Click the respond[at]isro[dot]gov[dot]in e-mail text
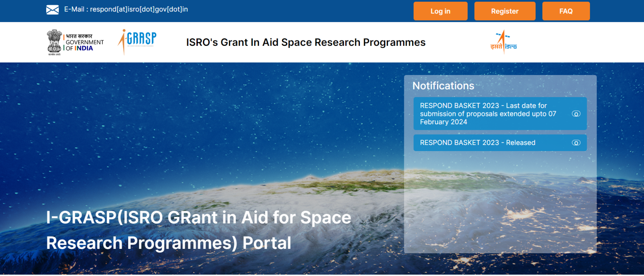Viewport: 644px width, 276px height. (139, 9)
